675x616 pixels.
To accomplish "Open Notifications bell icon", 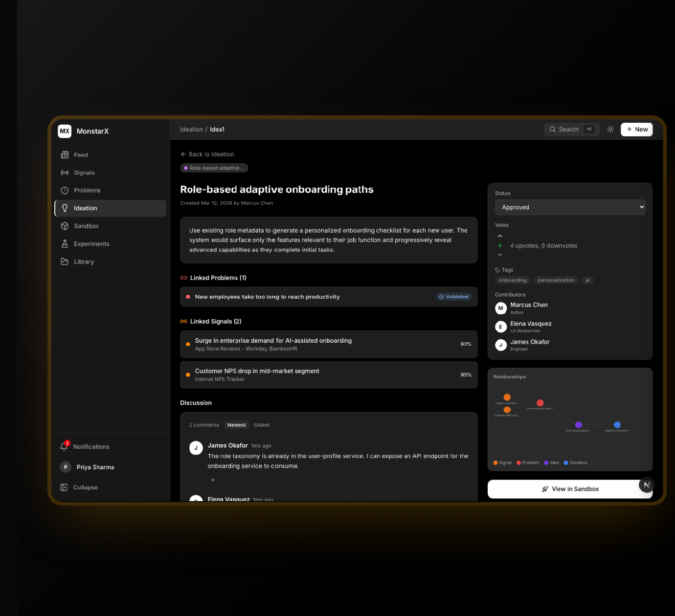I will pos(64,446).
